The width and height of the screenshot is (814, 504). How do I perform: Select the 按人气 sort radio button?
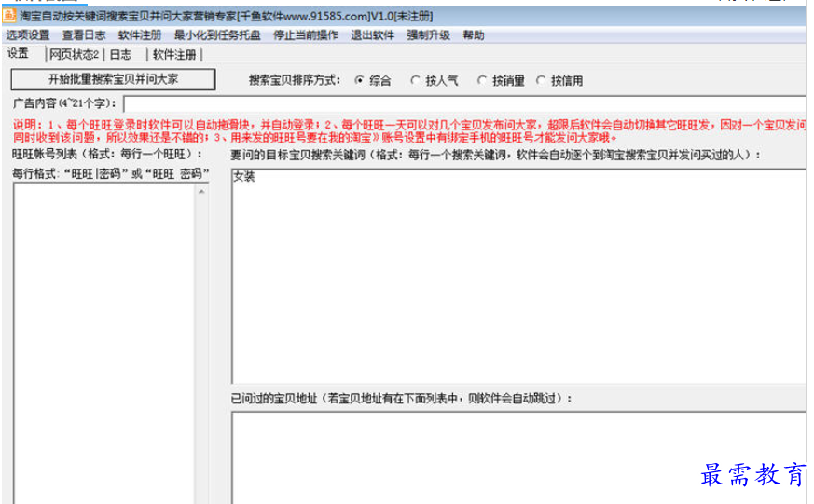pyautogui.click(x=435, y=81)
